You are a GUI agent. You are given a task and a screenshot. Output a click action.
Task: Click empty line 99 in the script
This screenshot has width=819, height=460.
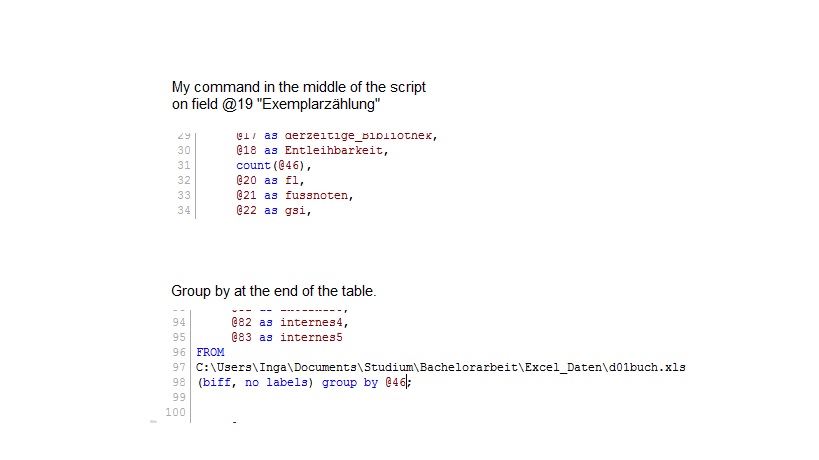click(x=300, y=397)
